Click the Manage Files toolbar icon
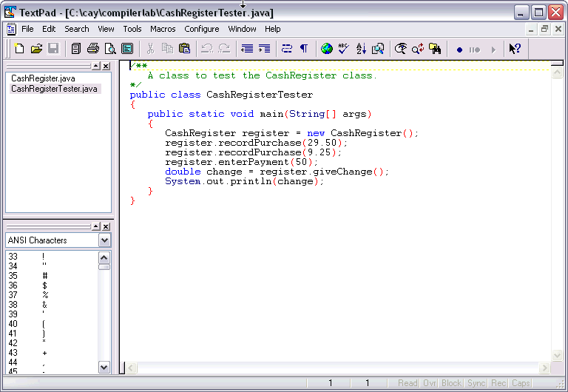The image size is (568, 392). pyautogui.click(x=75, y=49)
